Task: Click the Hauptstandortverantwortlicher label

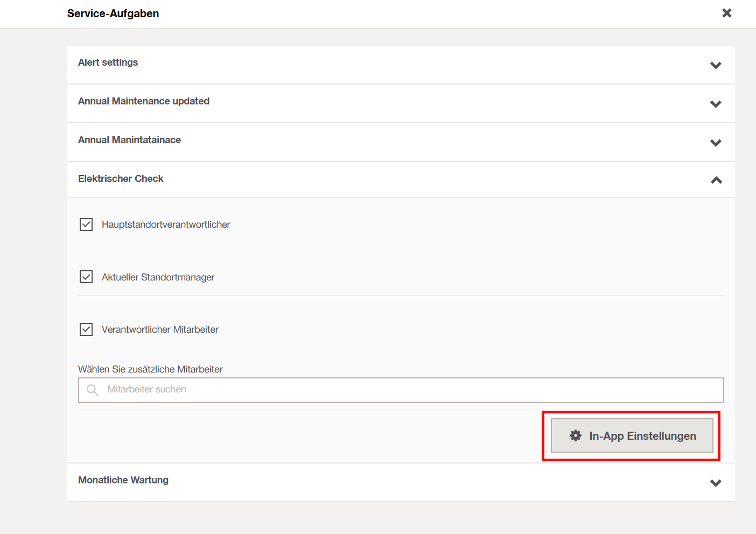Action: (x=166, y=224)
